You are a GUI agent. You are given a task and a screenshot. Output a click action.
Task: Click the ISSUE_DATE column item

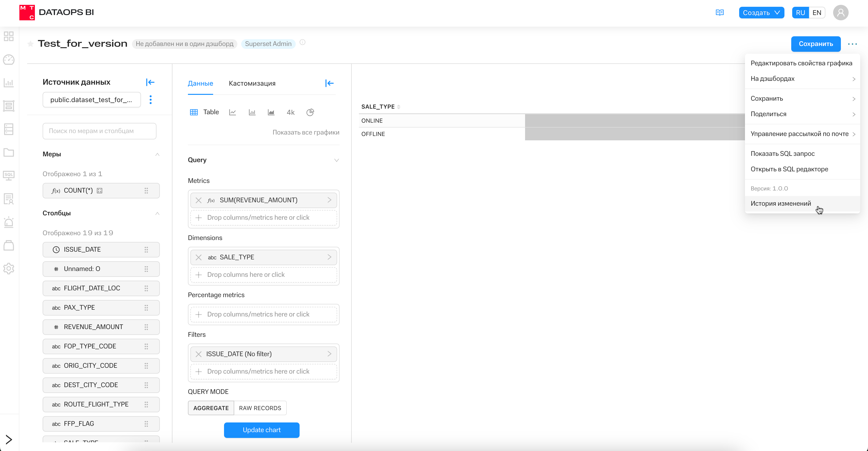[101, 250]
